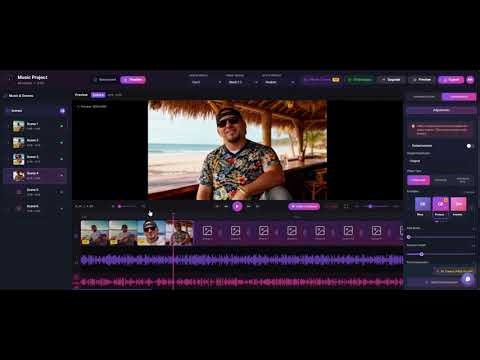Click the round icon on the Scene 5 row

coord(61,192)
